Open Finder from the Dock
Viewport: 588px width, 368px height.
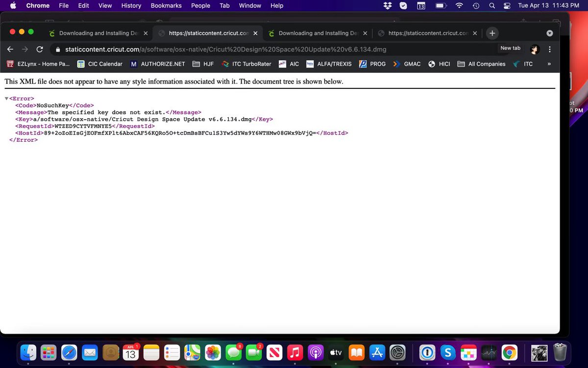click(29, 352)
